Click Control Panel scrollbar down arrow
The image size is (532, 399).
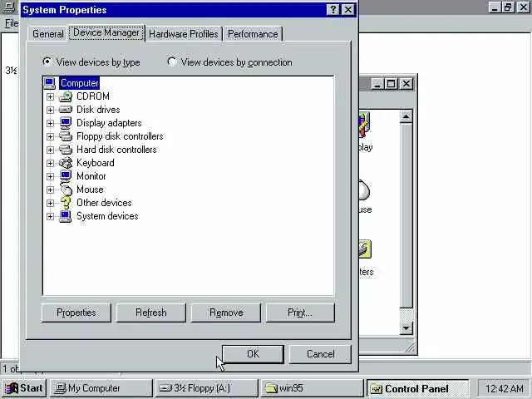pos(406,328)
